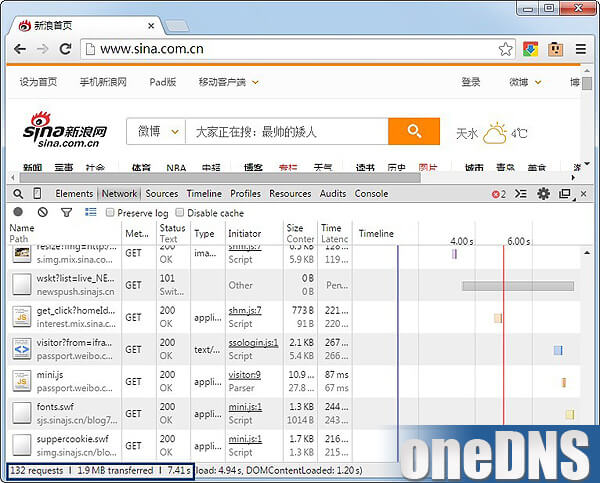600x483 pixels.
Task: Open the 微博 search type dropdown
Action: [x=156, y=131]
